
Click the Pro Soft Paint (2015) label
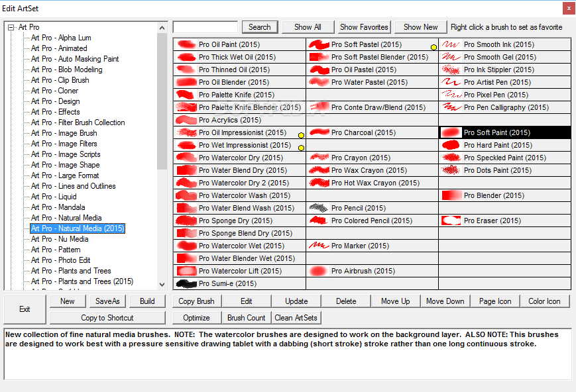[497, 132]
